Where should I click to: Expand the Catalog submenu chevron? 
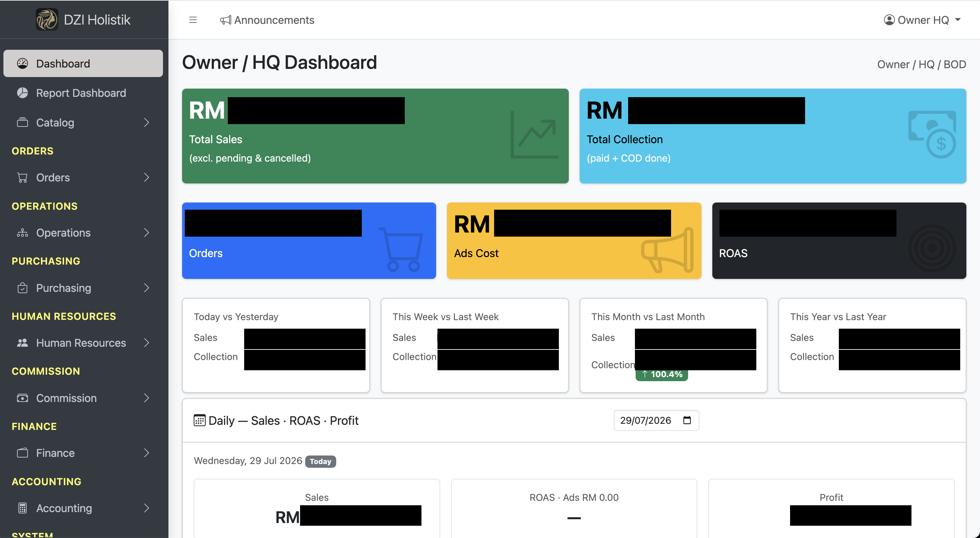147,122
